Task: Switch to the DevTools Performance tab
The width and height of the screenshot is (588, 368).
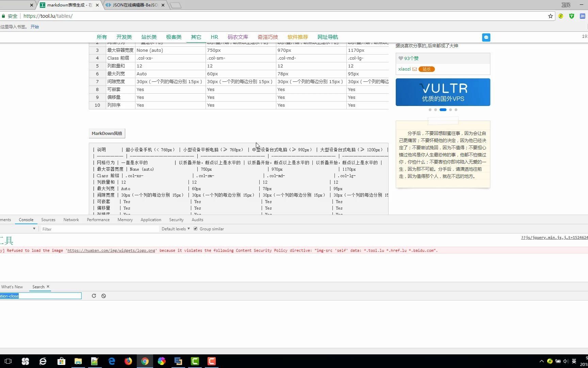Action: (98, 220)
